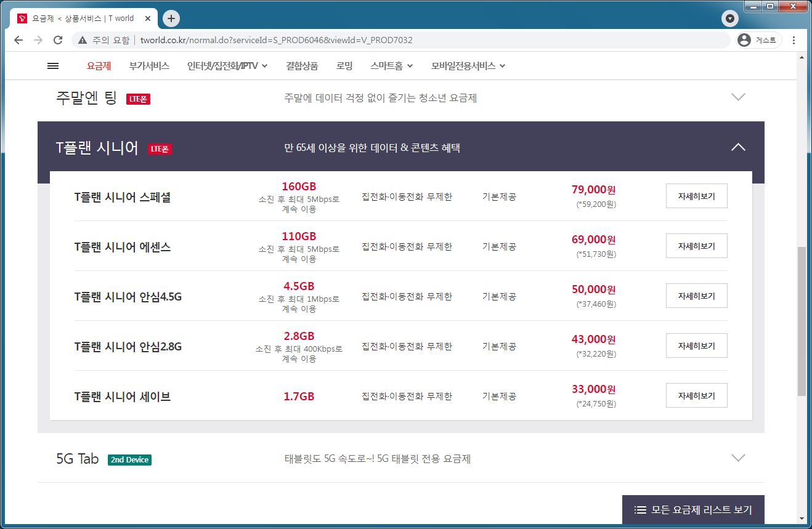Click the T플랜 시니어 세이브 plan name
Image resolution: width=812 pixels, height=529 pixels.
pyautogui.click(x=123, y=397)
